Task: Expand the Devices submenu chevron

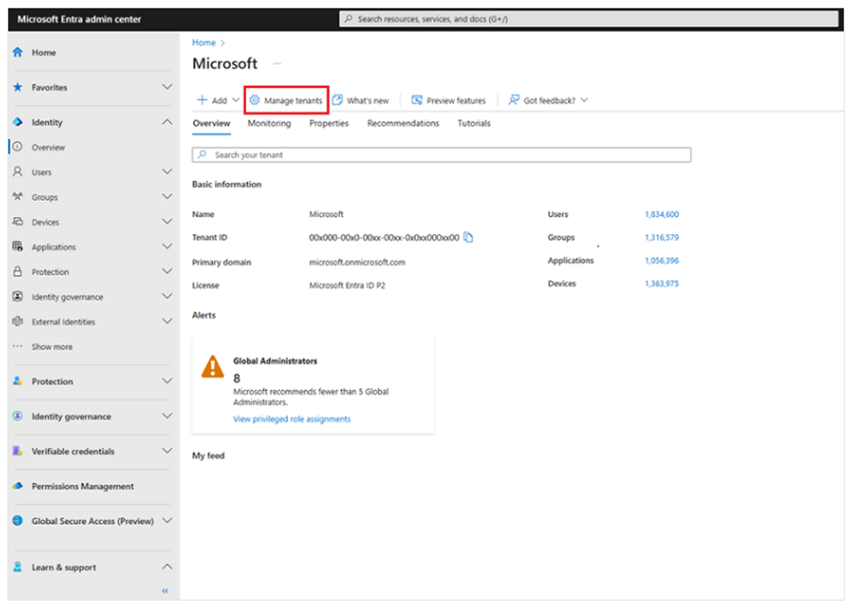Action: click(x=168, y=222)
